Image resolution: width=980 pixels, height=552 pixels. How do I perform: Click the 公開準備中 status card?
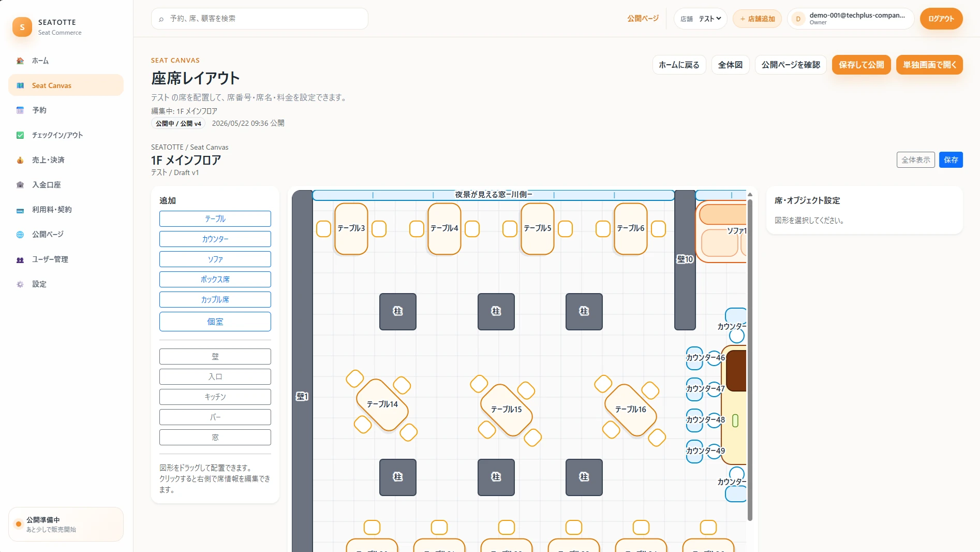point(66,524)
